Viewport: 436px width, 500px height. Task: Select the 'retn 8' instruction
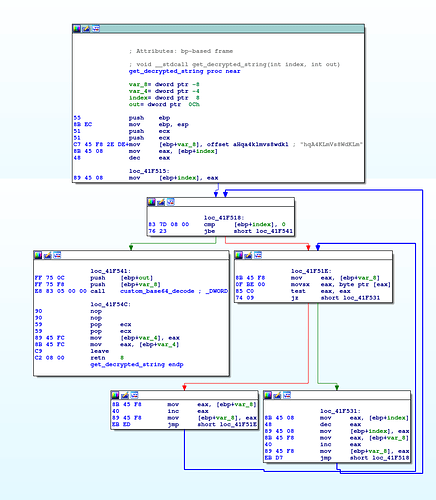click(x=107, y=358)
